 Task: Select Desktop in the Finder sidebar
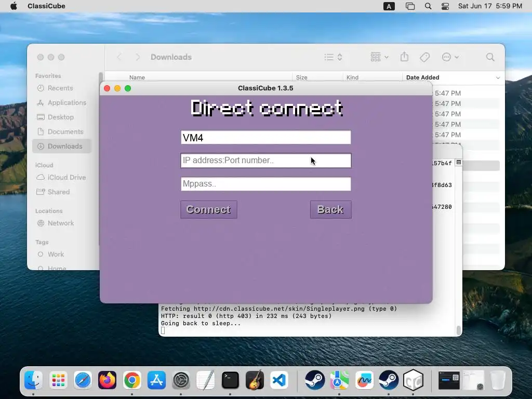(61, 117)
